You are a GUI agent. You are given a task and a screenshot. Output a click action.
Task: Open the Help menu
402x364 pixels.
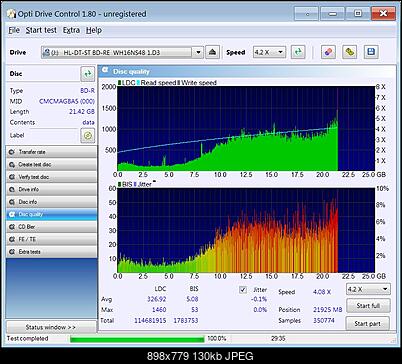tap(94, 30)
